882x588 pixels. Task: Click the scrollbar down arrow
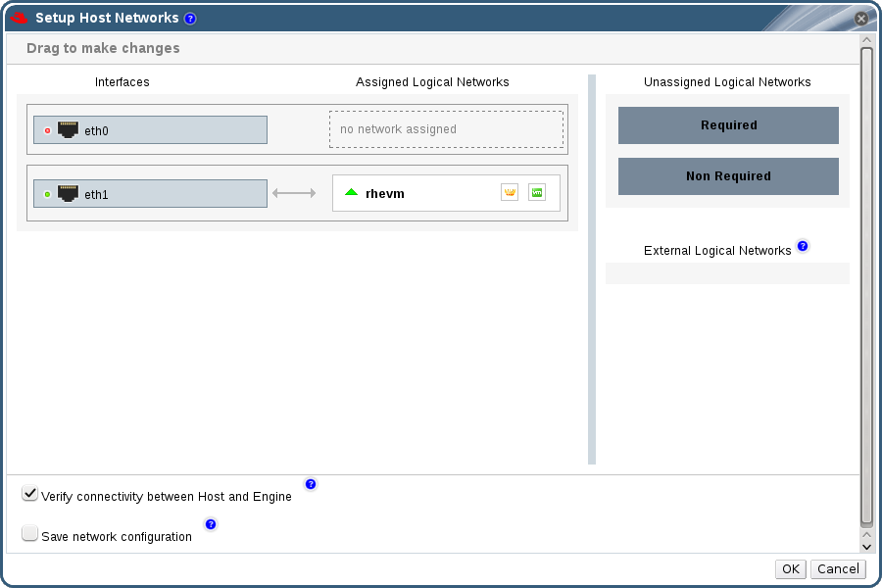(866, 545)
